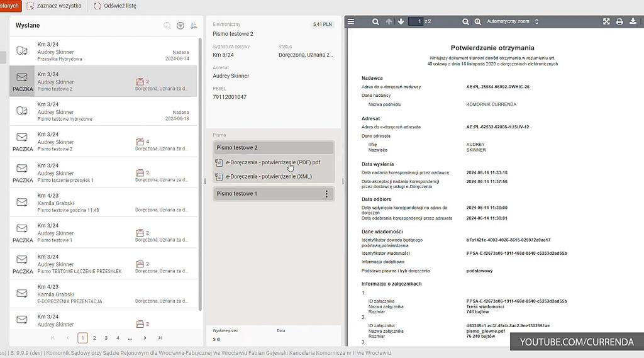Toggle the PDF viewer sidebar
Image resolution: width=644 pixels, height=358 pixels.
[351, 21]
